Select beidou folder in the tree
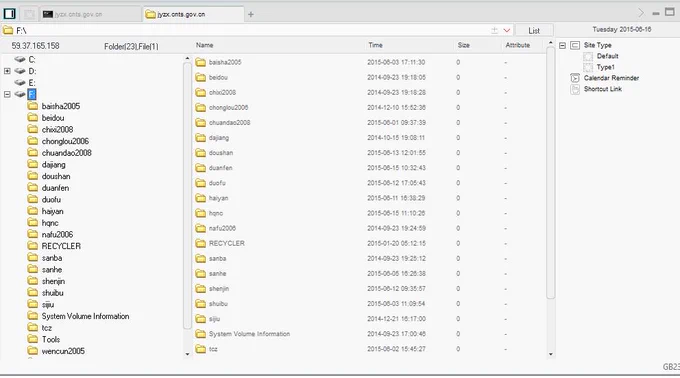The height and width of the screenshot is (378, 680). click(x=53, y=118)
